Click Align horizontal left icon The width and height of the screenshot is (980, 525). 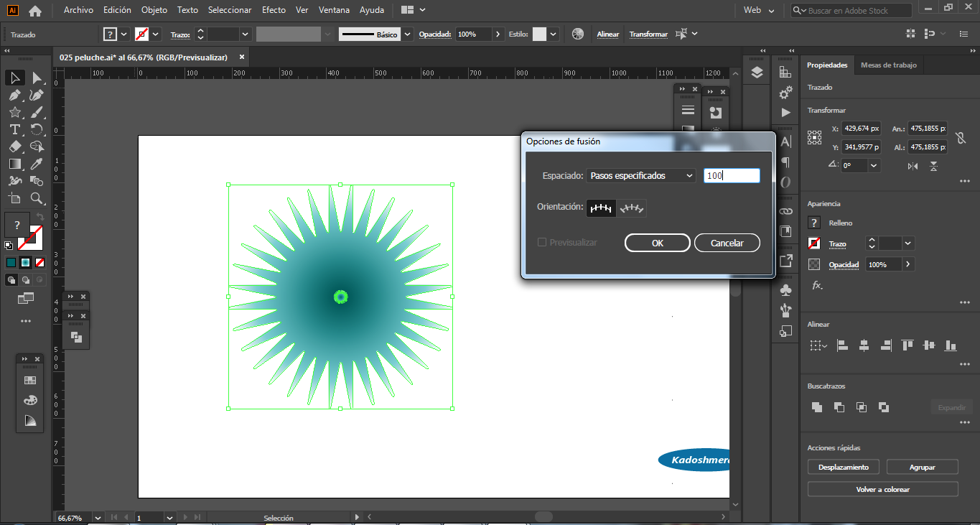(842, 345)
